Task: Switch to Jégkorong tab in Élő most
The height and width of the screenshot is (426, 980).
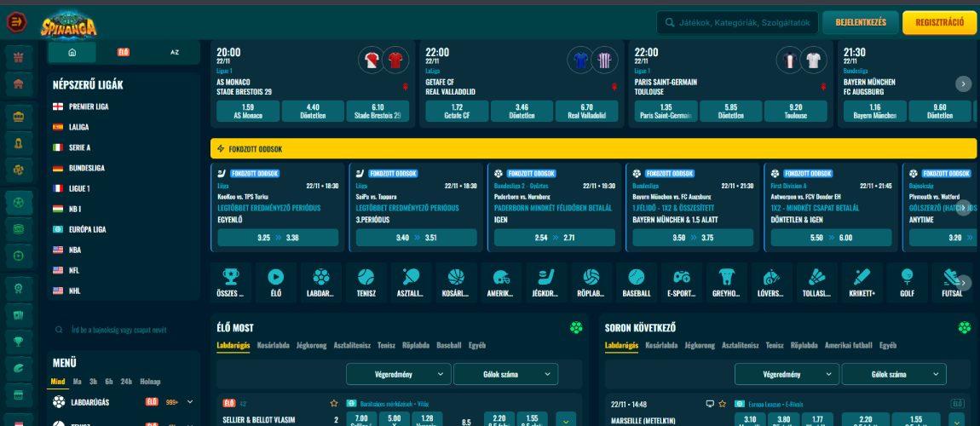Action: pos(311,345)
